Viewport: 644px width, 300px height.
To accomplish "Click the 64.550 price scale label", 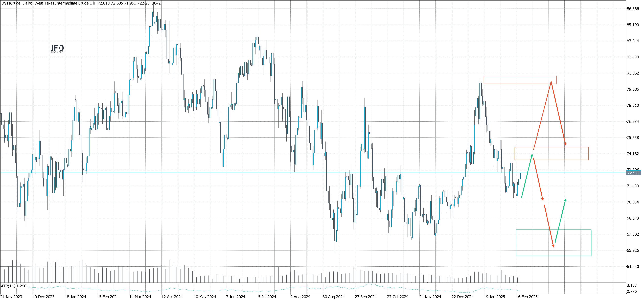I will (633, 266).
